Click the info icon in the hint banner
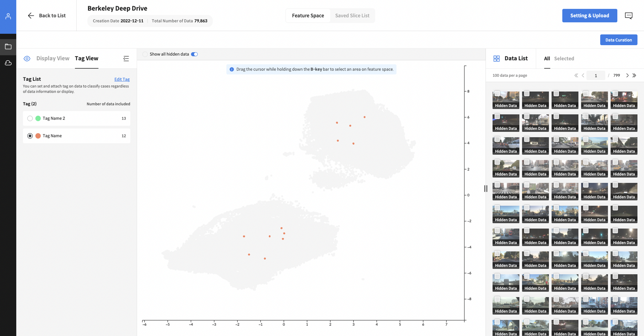 coord(232,69)
